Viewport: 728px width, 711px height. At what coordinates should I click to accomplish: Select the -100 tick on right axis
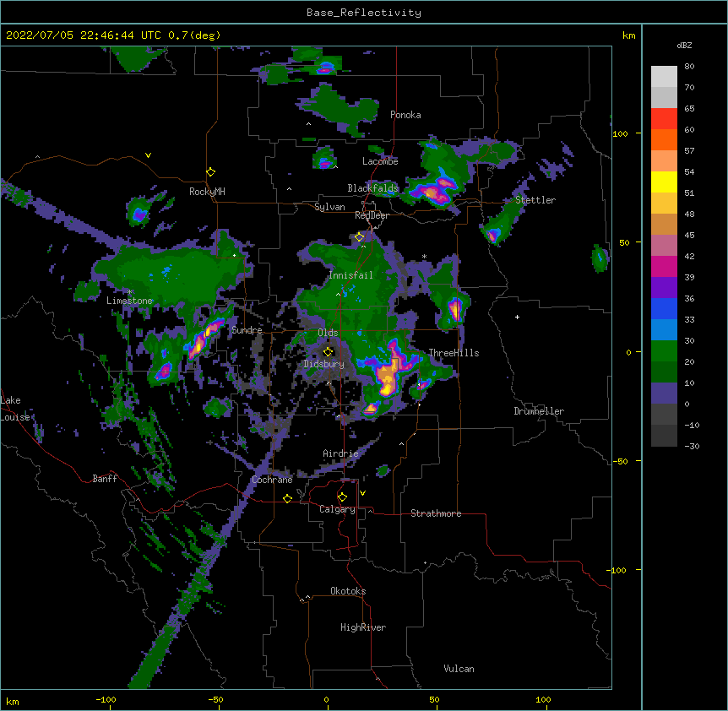pos(617,570)
